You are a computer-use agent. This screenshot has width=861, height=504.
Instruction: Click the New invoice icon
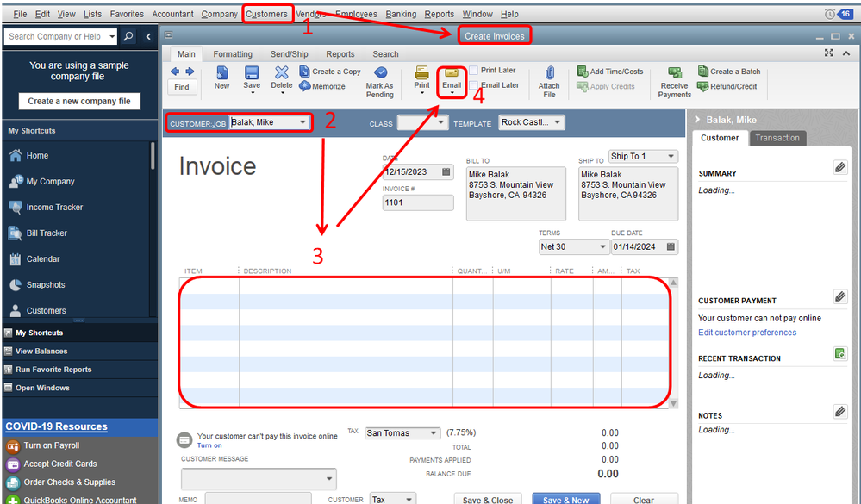(x=221, y=73)
